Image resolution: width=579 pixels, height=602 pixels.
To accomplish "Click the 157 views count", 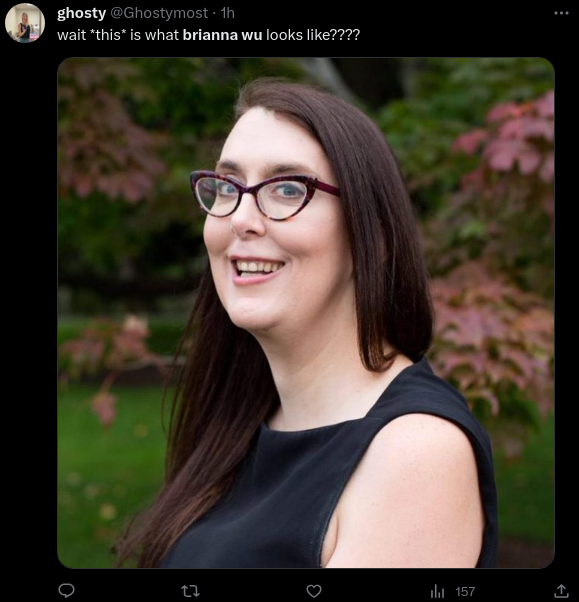I will click(x=465, y=591).
